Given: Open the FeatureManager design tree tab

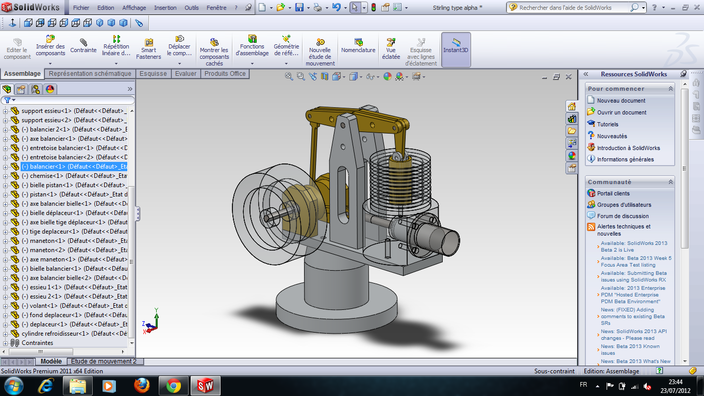Looking at the screenshot, I should 7,89.
